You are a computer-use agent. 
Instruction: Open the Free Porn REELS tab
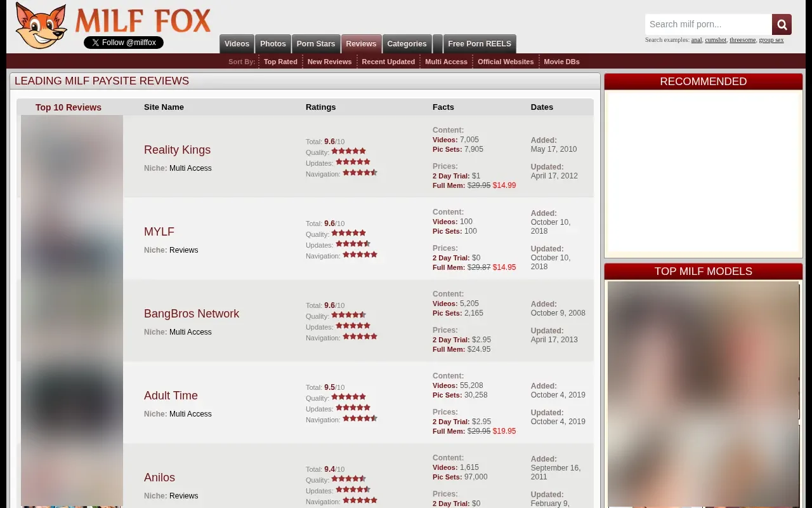pos(480,44)
